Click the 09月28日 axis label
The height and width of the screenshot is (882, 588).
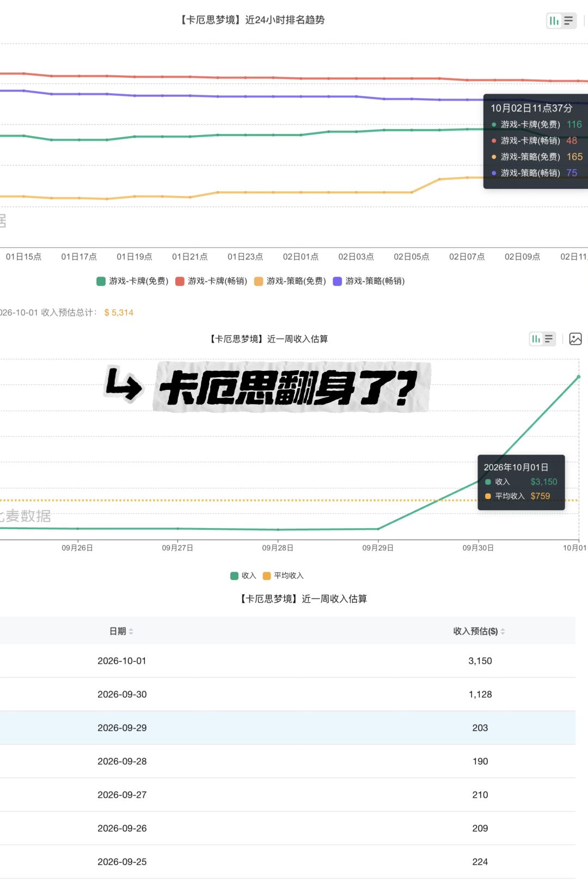[278, 548]
